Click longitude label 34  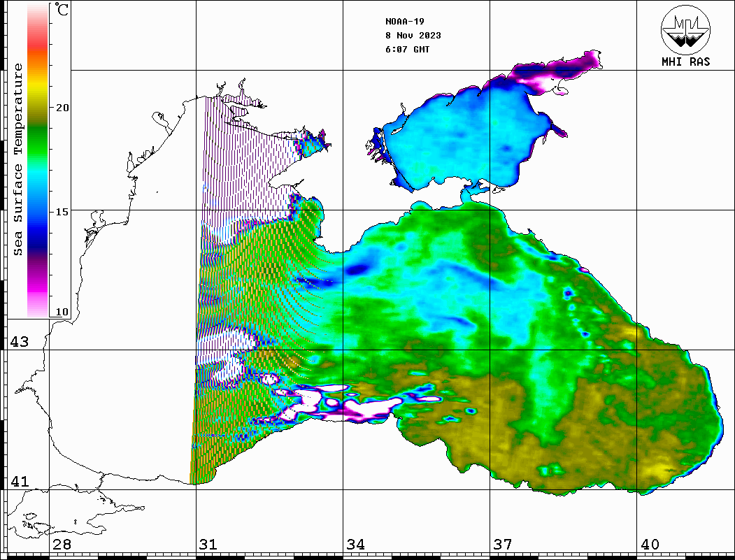click(x=356, y=545)
